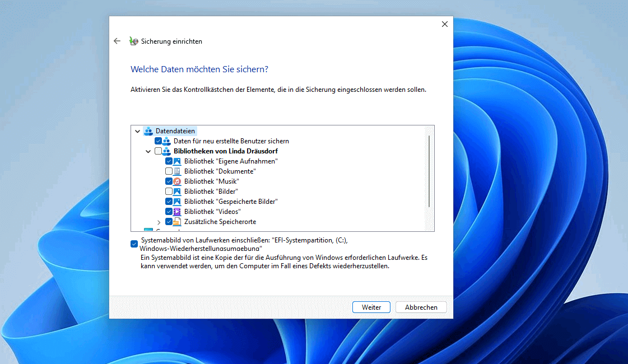
Task: Check the Bibliothek "Bilder" checkbox
Action: pyautogui.click(x=169, y=192)
